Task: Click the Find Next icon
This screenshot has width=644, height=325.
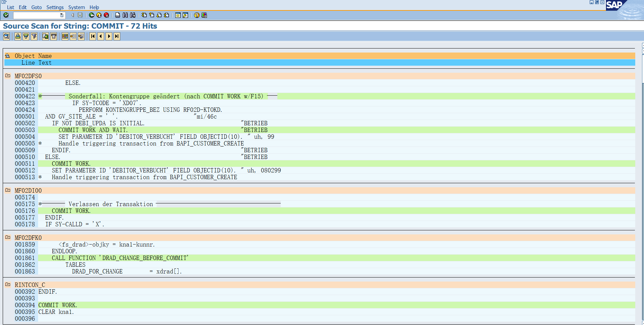Action: coord(132,15)
